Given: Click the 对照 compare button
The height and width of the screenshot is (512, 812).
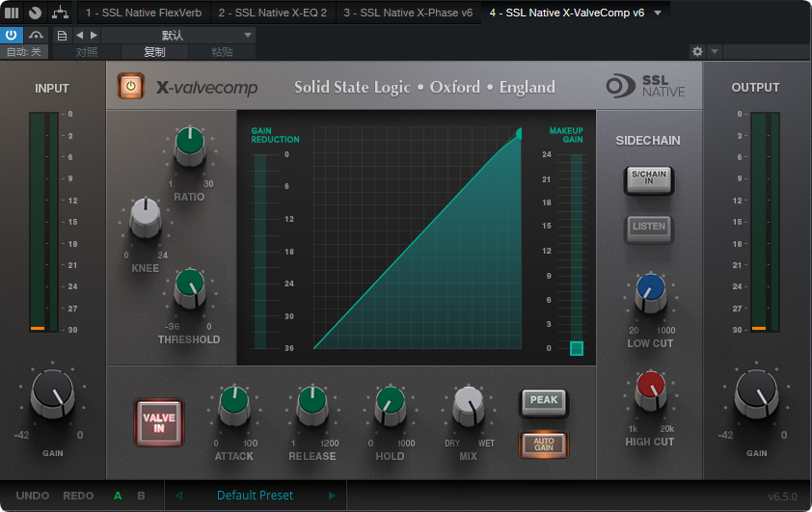Looking at the screenshot, I should [87, 52].
